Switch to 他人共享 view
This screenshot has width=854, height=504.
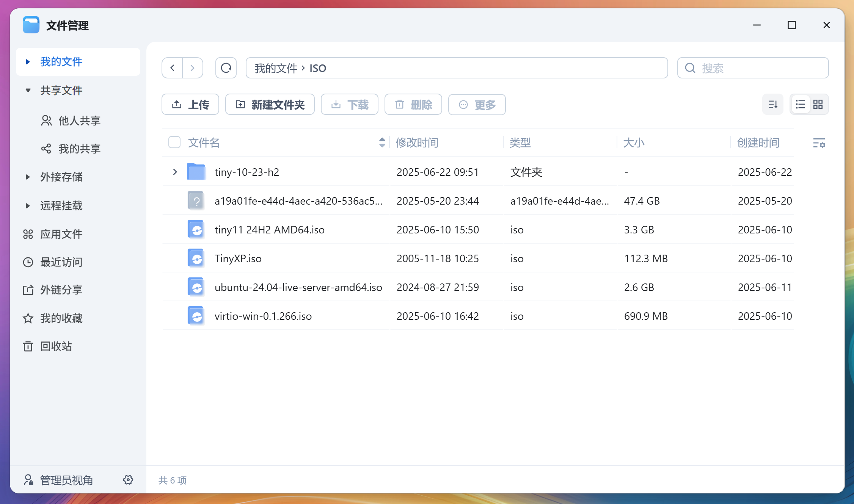pos(80,121)
